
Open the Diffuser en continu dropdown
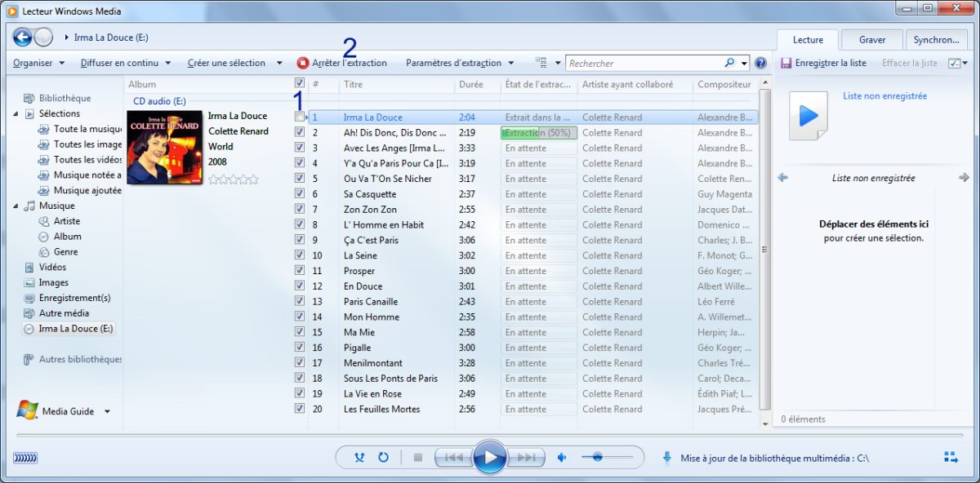pos(126,63)
